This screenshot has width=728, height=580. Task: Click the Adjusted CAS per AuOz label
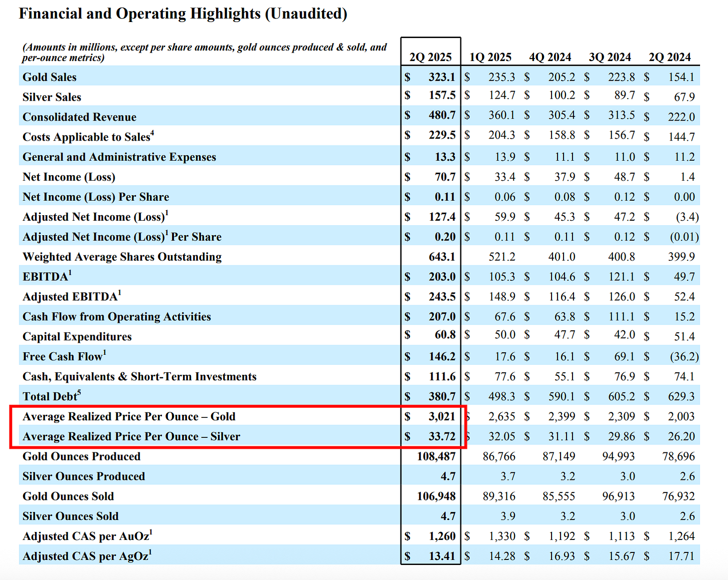point(87,536)
